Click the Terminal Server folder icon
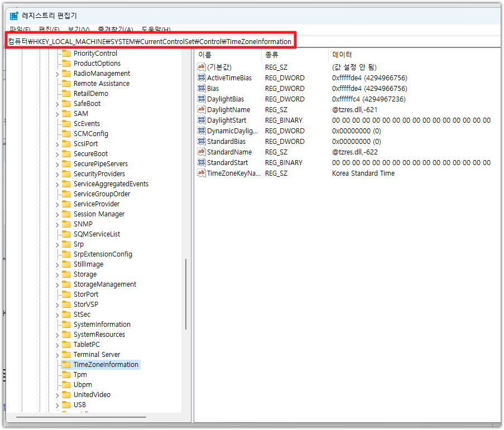 [66, 355]
